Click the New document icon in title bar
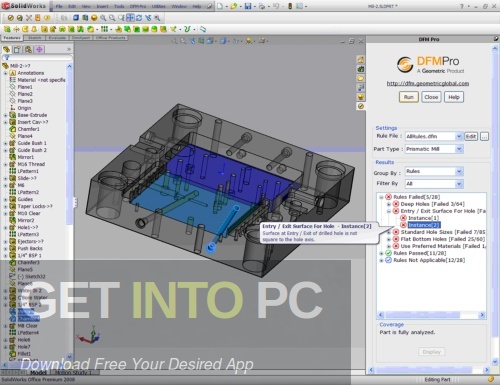The width and height of the screenshot is (500, 385). pyautogui.click(x=220, y=6)
